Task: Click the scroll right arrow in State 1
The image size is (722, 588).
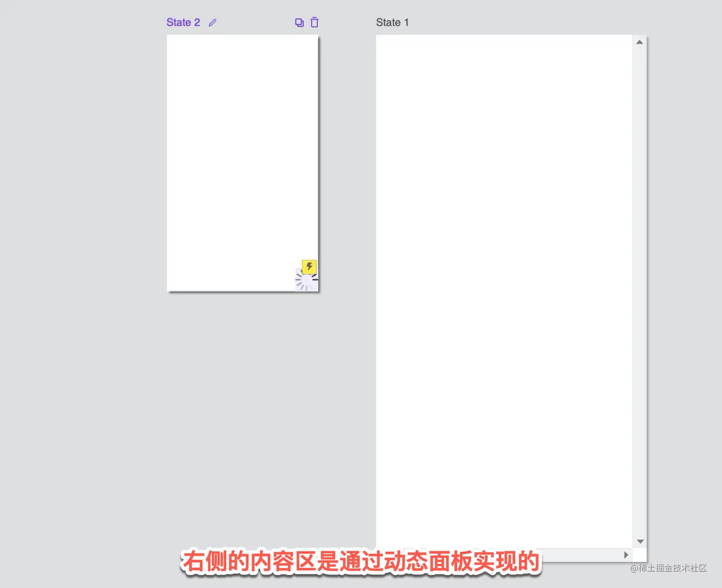Action: point(626,555)
